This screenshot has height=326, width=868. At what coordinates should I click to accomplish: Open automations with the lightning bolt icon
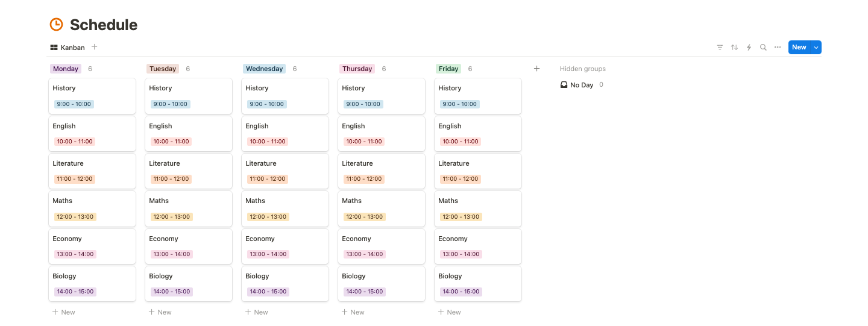tap(749, 48)
